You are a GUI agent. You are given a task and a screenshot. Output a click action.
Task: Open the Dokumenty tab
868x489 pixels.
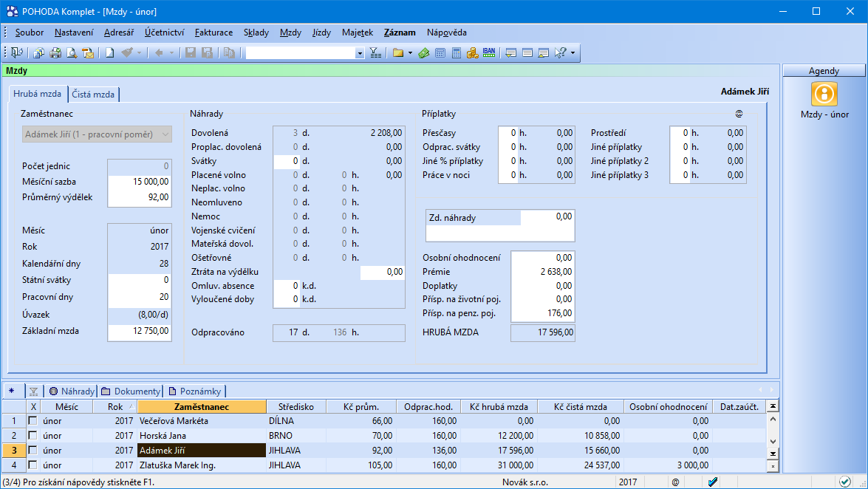(131, 391)
